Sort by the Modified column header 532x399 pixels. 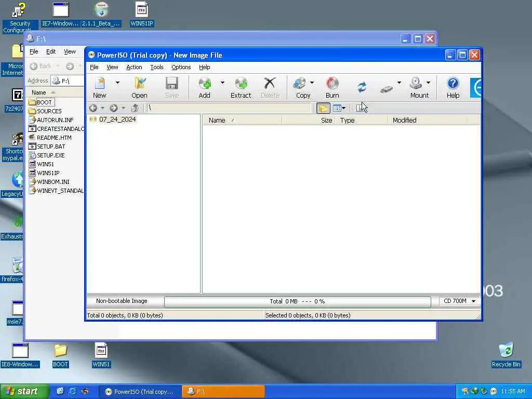click(427, 120)
